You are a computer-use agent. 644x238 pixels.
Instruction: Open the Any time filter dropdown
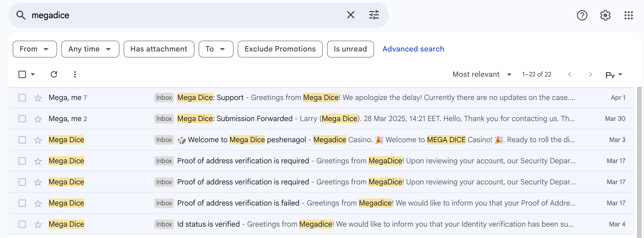[x=90, y=49]
